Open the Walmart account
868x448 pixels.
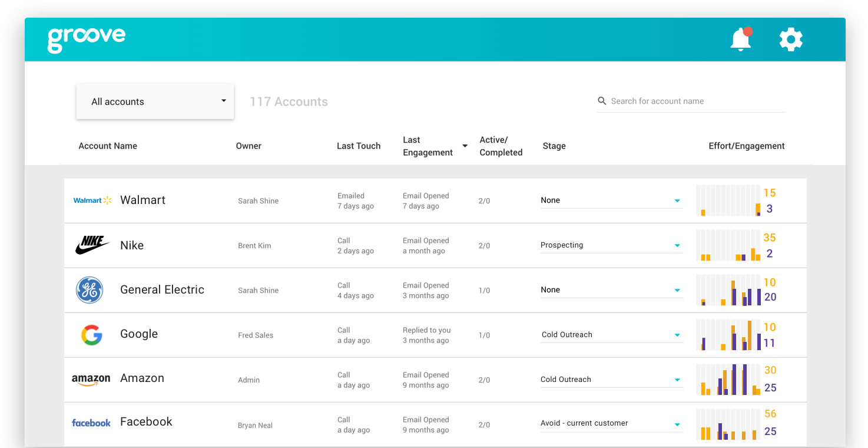click(143, 200)
